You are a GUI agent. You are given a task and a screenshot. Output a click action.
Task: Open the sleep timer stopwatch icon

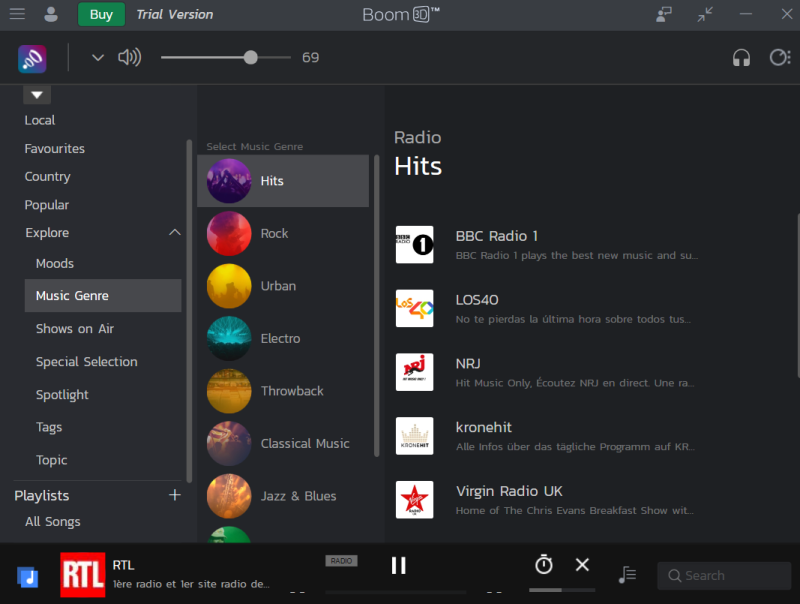pyautogui.click(x=543, y=565)
